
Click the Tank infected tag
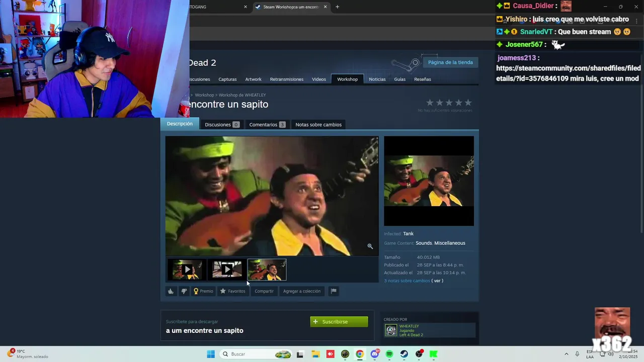coord(408,234)
